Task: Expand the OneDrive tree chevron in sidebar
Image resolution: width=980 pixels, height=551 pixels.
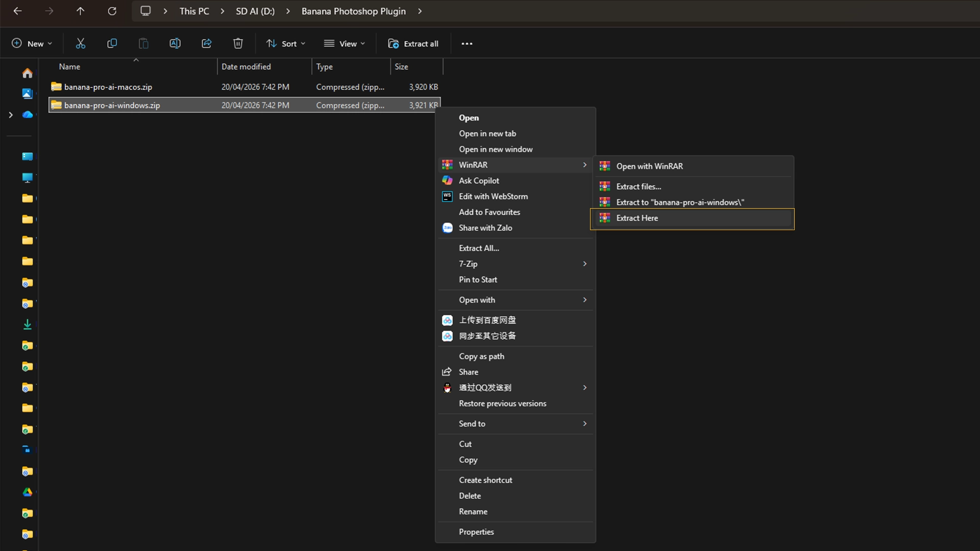Action: pos(11,115)
